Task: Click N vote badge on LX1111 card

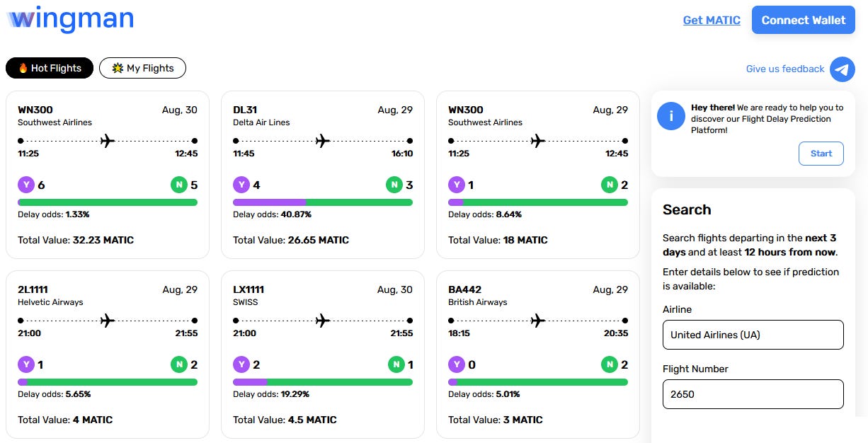Action: 394,365
